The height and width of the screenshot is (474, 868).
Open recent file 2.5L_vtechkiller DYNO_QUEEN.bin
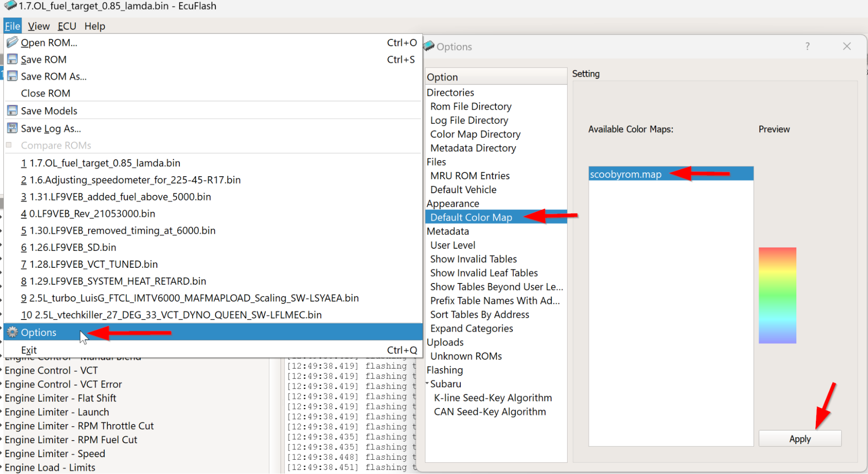[213, 315]
